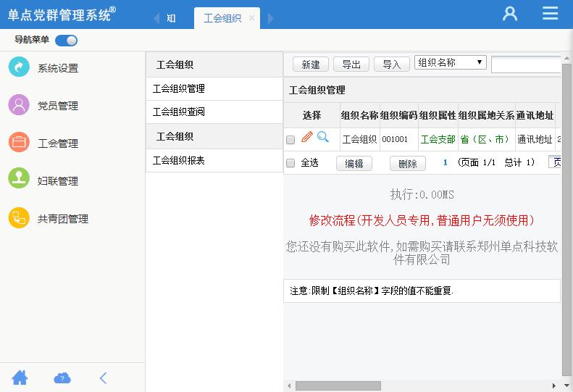Toggle the 导航菜单 switch
This screenshot has width=573, height=392.
click(66, 41)
